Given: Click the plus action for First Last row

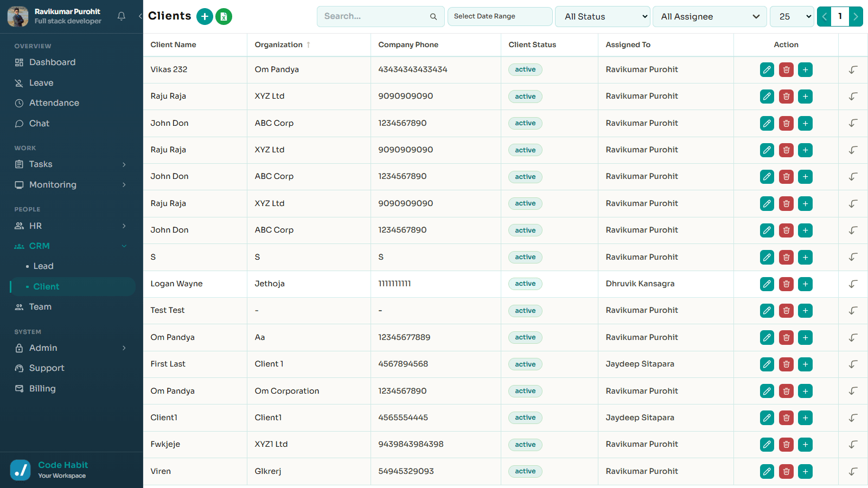Looking at the screenshot, I should 806,364.
